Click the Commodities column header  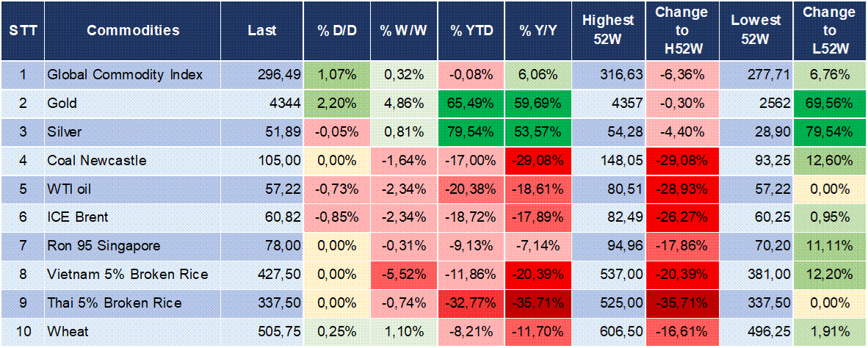point(133,31)
